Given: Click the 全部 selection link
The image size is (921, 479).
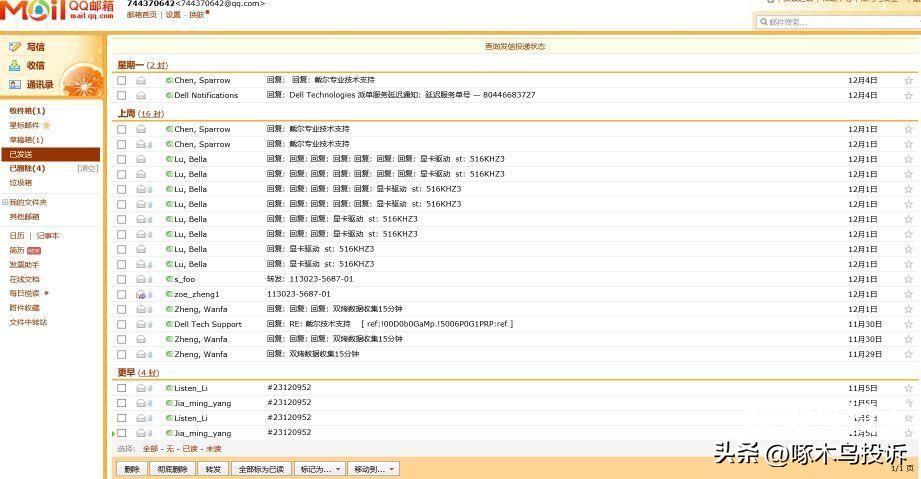Looking at the screenshot, I should pyautogui.click(x=150, y=449).
